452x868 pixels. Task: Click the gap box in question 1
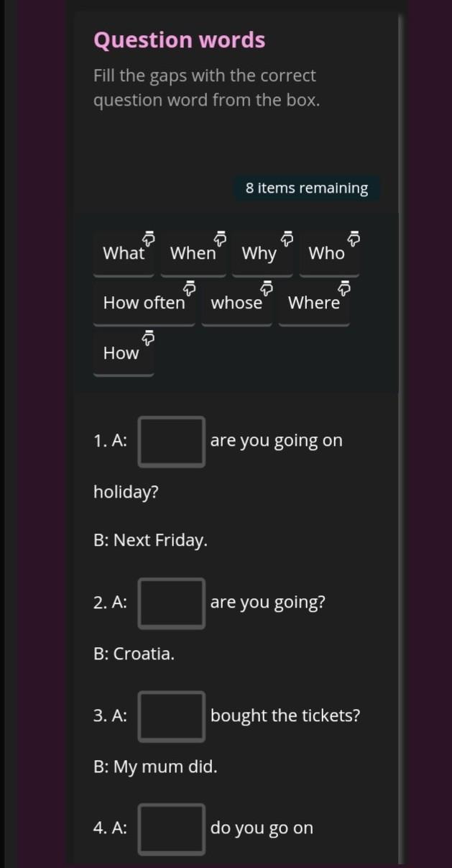(x=172, y=442)
